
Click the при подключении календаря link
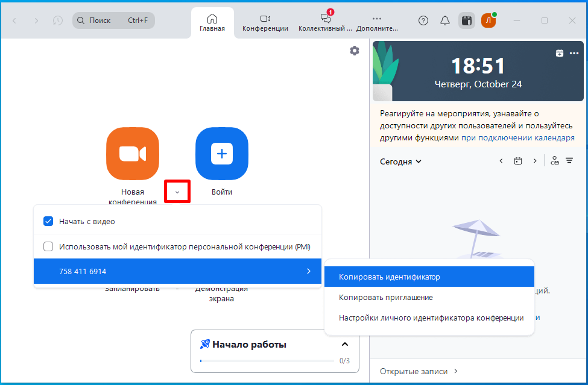pos(518,138)
